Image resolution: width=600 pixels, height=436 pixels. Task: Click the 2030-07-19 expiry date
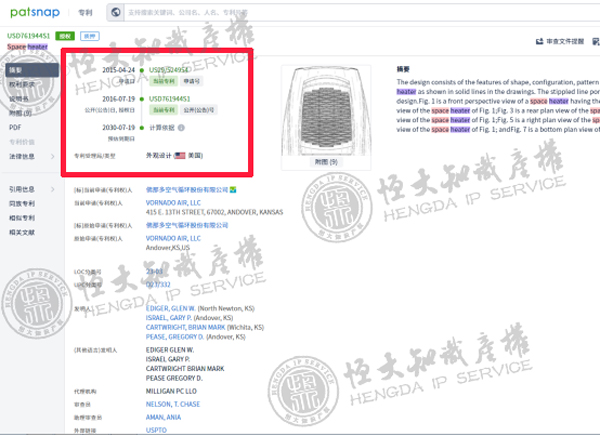pyautogui.click(x=119, y=127)
